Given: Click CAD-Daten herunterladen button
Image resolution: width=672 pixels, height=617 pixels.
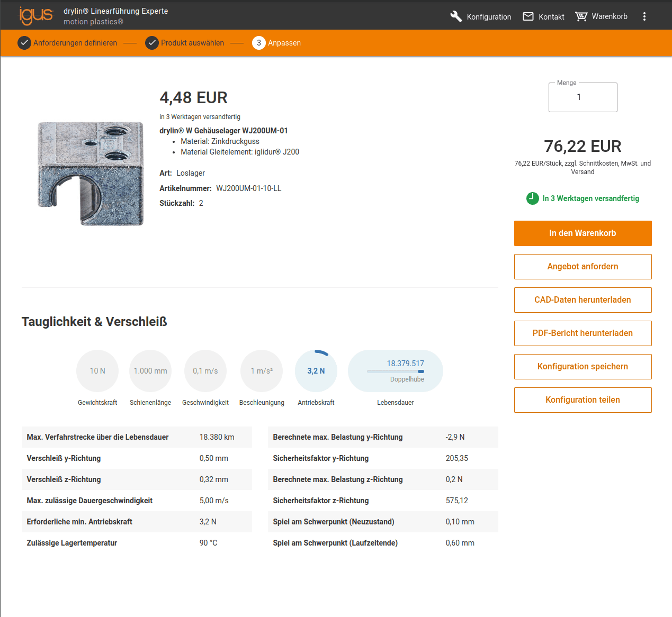Looking at the screenshot, I should click(583, 300).
